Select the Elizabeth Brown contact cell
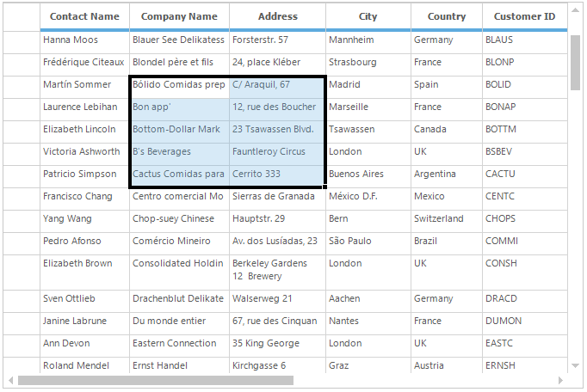The height and width of the screenshot is (392, 587). (84, 264)
